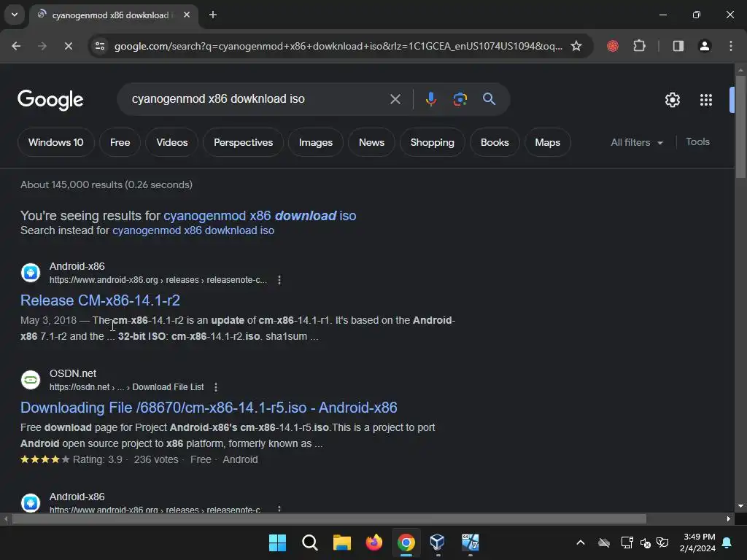Click the vertical scrollbar thumb
Viewport: 747px width, 560px height.
(740, 126)
